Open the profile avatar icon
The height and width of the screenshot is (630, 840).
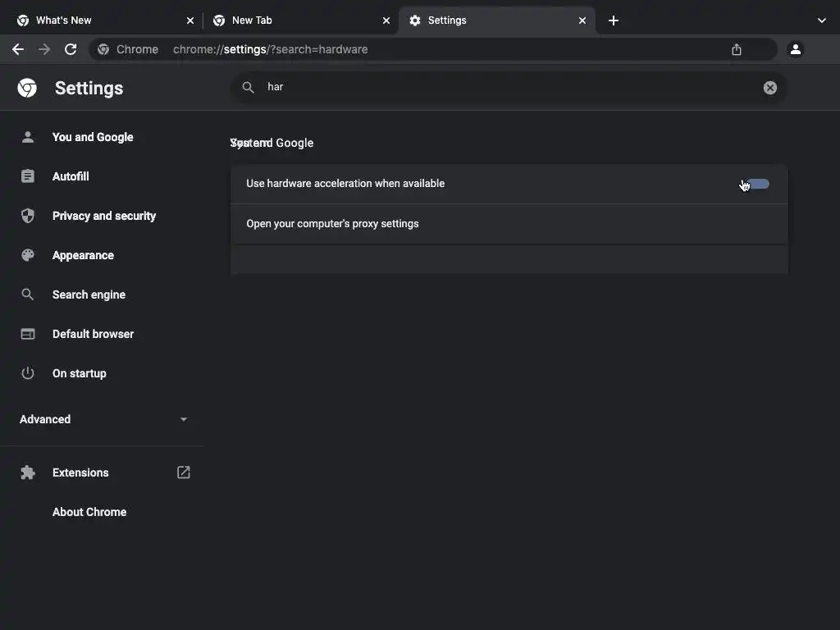795,49
